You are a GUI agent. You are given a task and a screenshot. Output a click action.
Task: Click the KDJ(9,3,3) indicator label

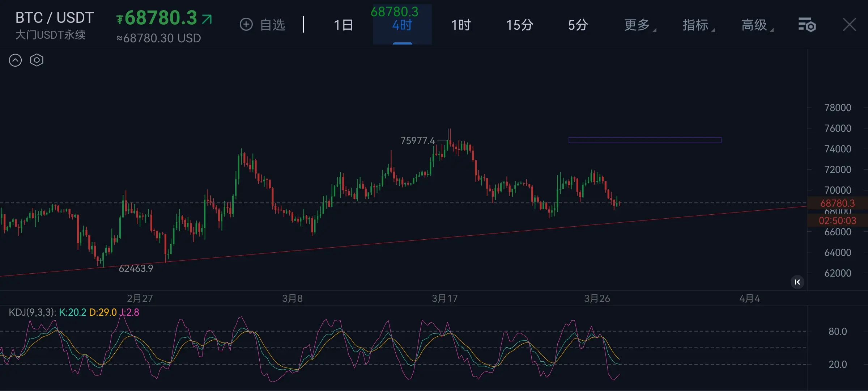tap(32, 312)
